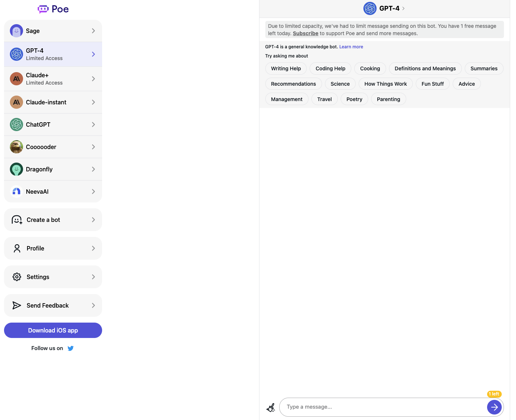Open Poe's Twitter bird icon
Viewport: 516px width, 420px height.
[71, 348]
